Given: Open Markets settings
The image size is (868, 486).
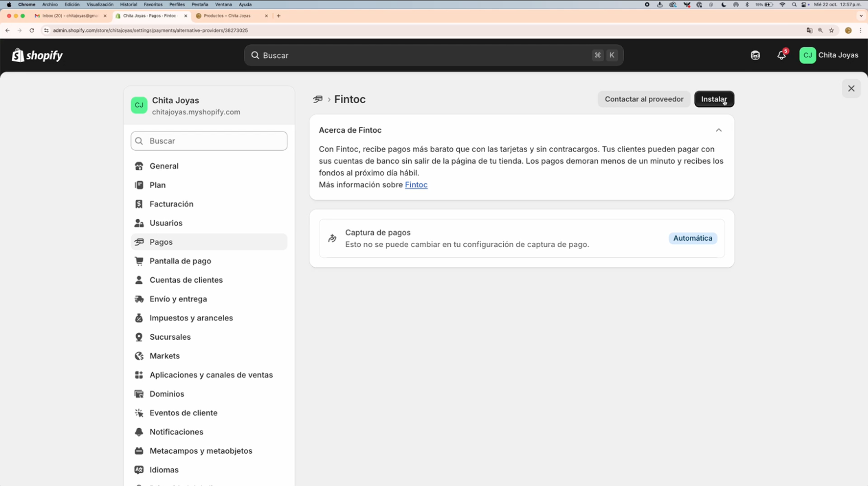Looking at the screenshot, I should pos(209,356).
